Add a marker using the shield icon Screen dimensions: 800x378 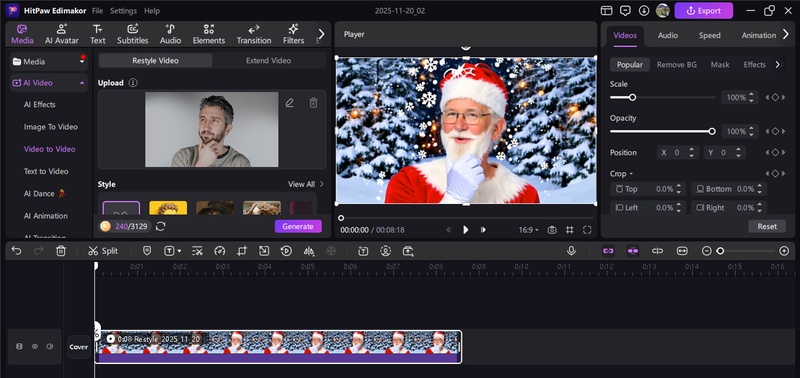click(x=147, y=250)
